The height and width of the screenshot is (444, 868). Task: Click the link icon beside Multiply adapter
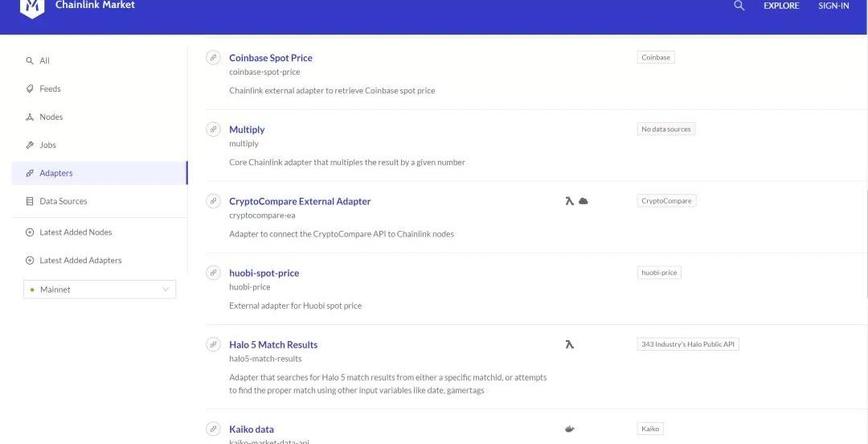pyautogui.click(x=213, y=129)
